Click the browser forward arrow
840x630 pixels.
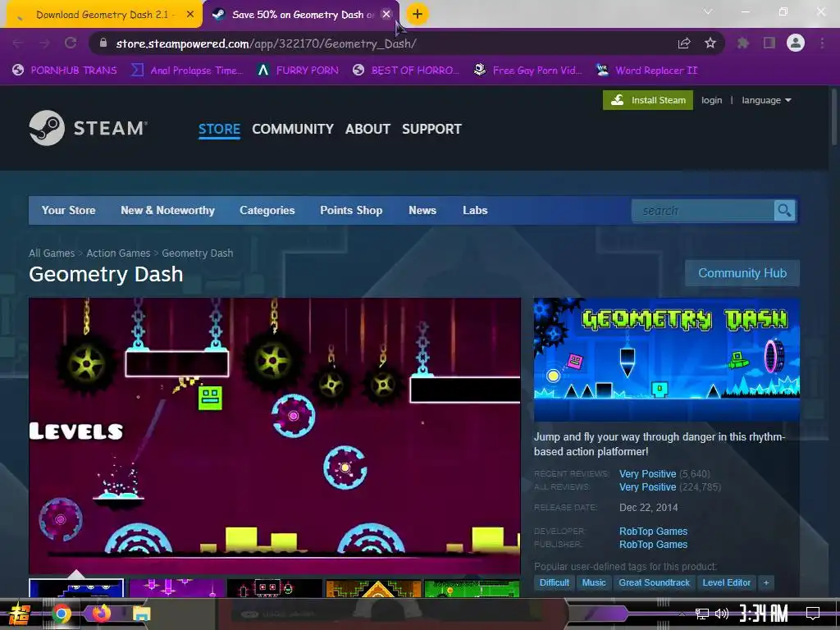44,43
